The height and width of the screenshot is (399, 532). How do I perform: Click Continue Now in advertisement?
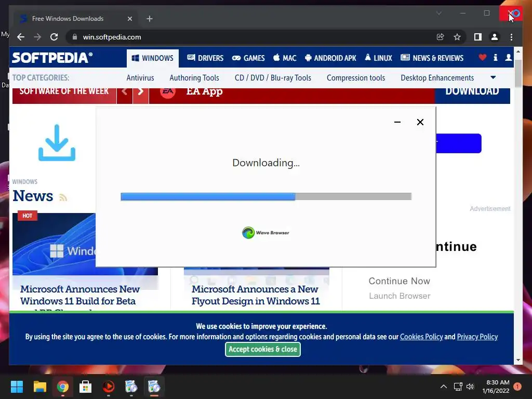point(400,281)
